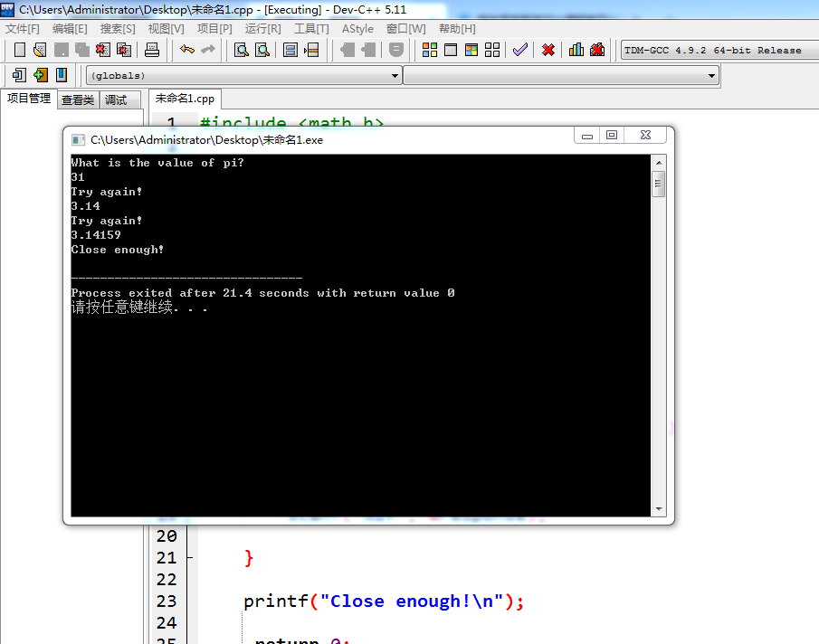Click the red X Stop Execution icon
Image resolution: width=819 pixels, height=644 pixels.
[x=548, y=50]
